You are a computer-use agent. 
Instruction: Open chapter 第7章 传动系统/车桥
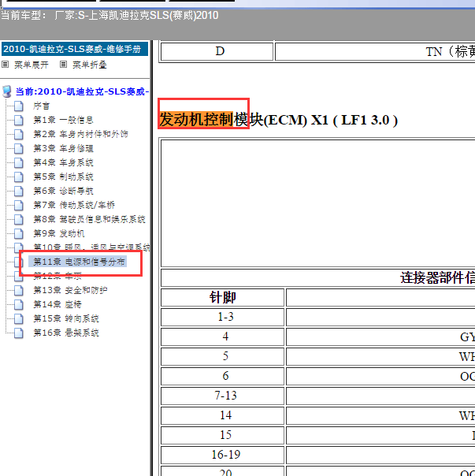(x=74, y=205)
